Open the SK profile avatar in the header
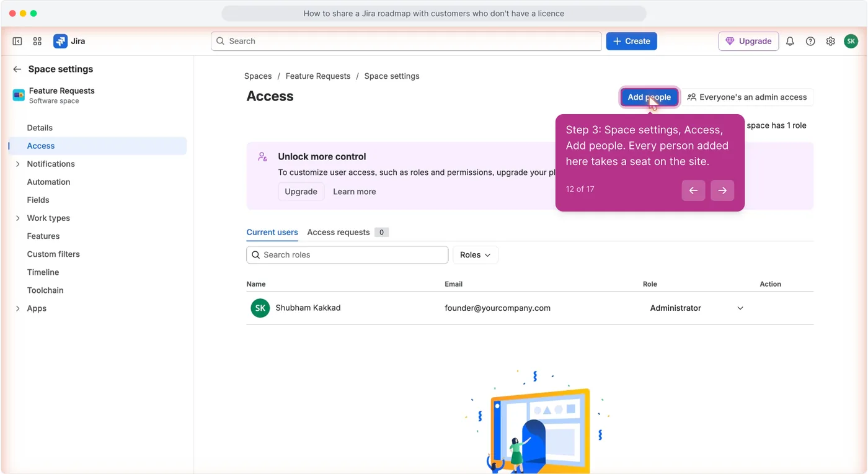868x474 pixels. tap(851, 42)
